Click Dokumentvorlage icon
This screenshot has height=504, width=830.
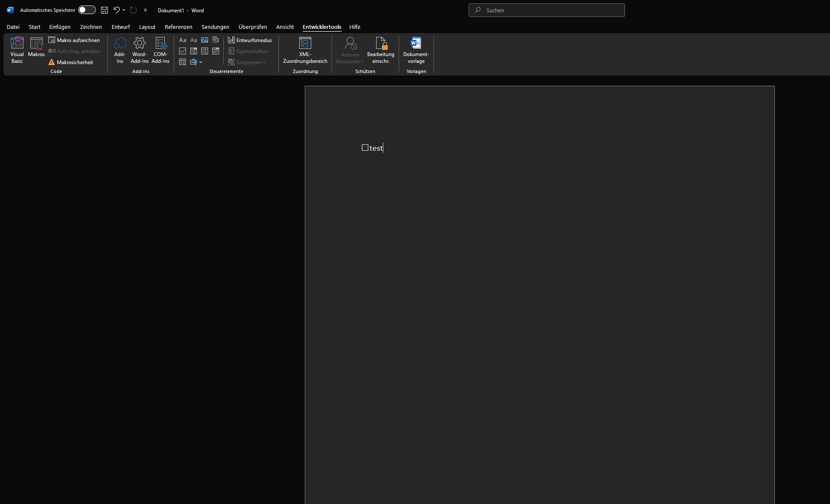[x=416, y=43]
